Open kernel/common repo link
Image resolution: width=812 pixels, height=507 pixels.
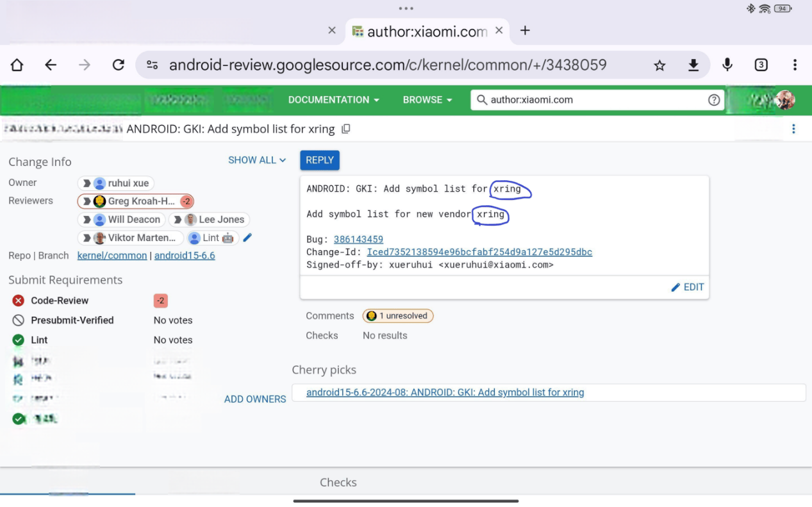coord(112,256)
